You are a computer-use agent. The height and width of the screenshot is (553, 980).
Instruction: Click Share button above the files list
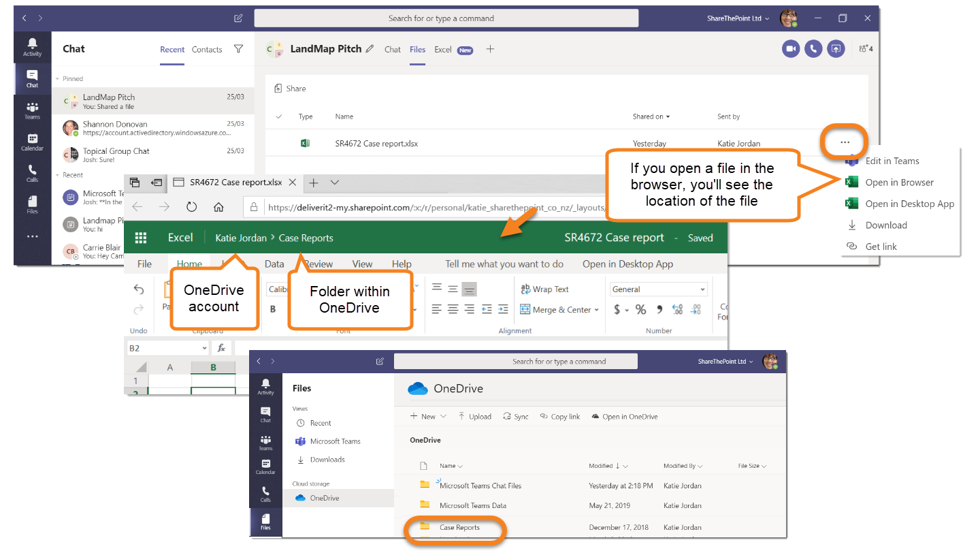pos(290,89)
